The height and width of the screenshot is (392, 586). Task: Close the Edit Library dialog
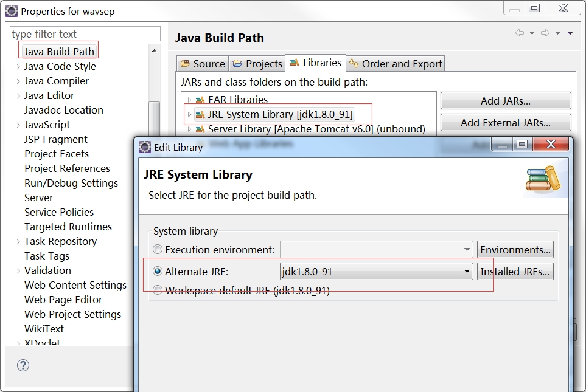point(551,144)
